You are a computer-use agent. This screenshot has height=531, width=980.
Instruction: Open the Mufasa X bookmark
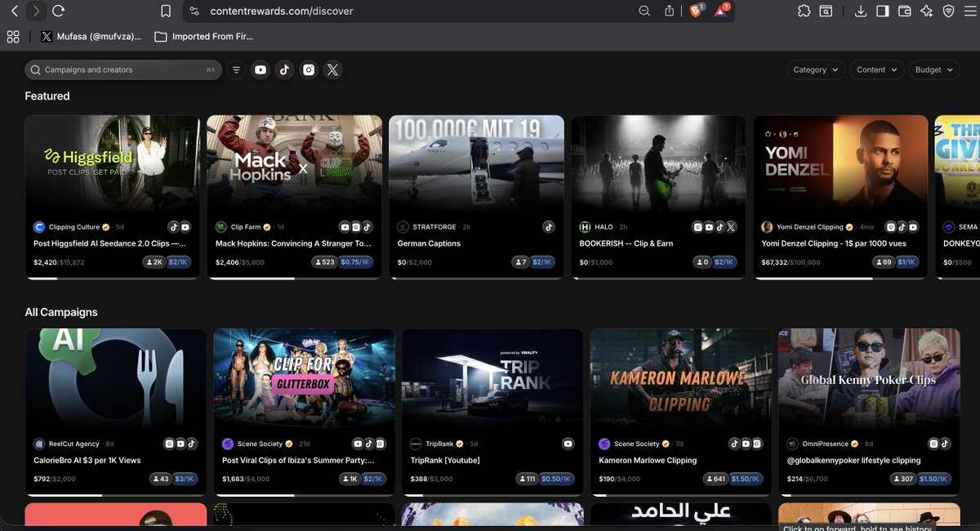[91, 37]
